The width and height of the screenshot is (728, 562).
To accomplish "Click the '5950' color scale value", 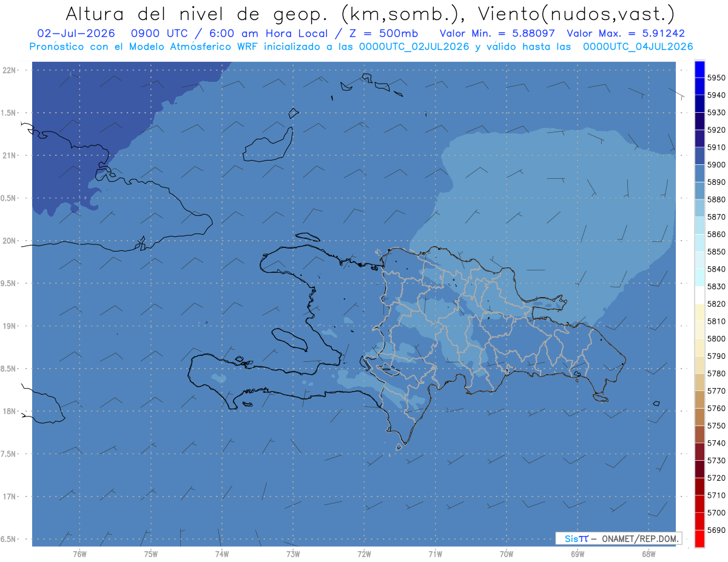I will [x=716, y=78].
